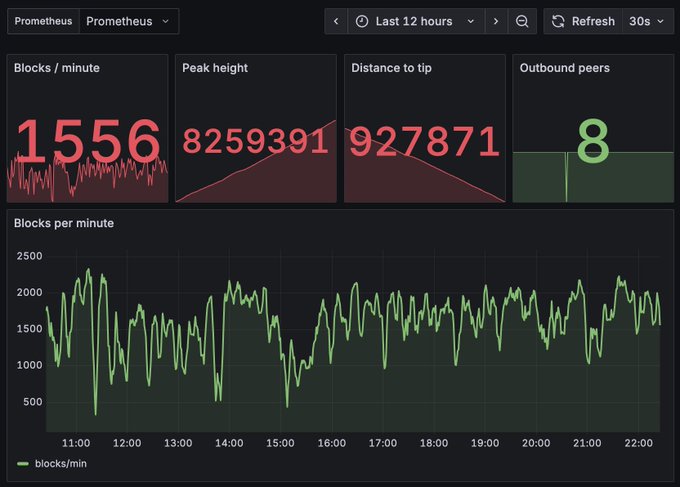The height and width of the screenshot is (487, 680).
Task: Click the 20:00 time axis label
Action: (536, 443)
